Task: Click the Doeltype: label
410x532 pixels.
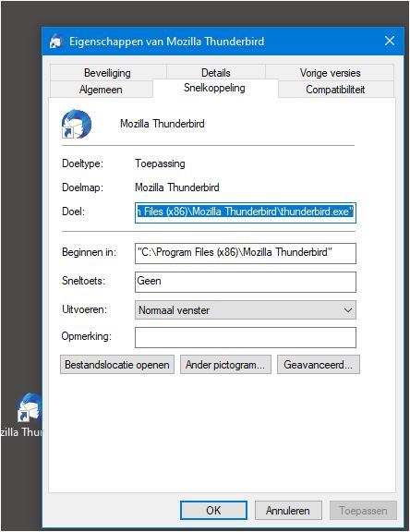Action: point(82,163)
